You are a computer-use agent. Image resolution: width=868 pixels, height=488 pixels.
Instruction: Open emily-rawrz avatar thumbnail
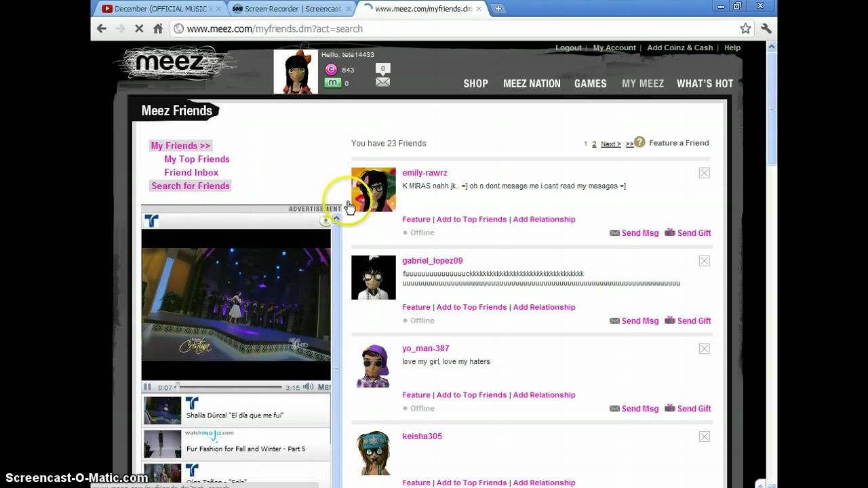373,190
